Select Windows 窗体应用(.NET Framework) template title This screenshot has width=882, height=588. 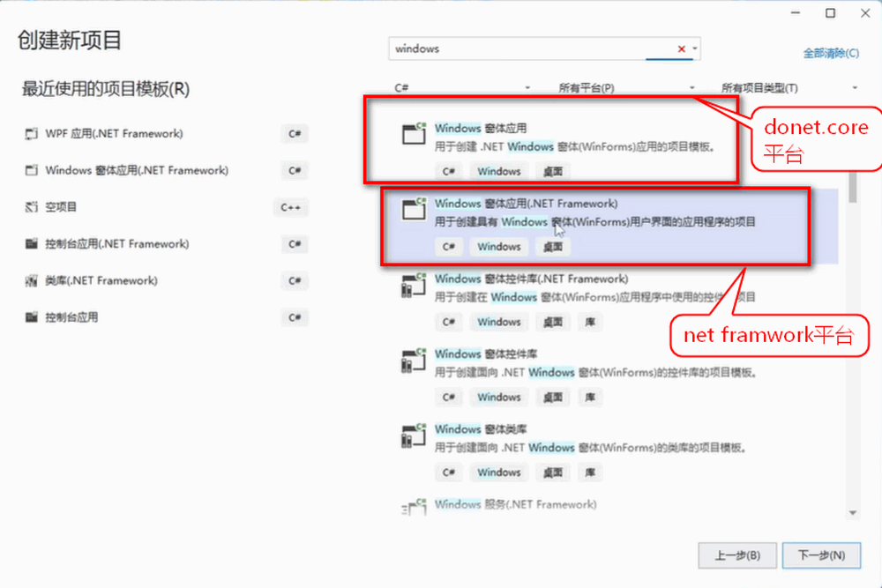526,204
